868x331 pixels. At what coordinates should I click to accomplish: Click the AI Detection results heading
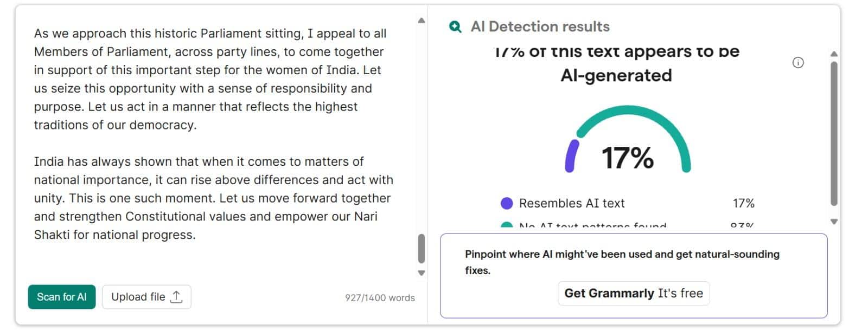pos(540,26)
